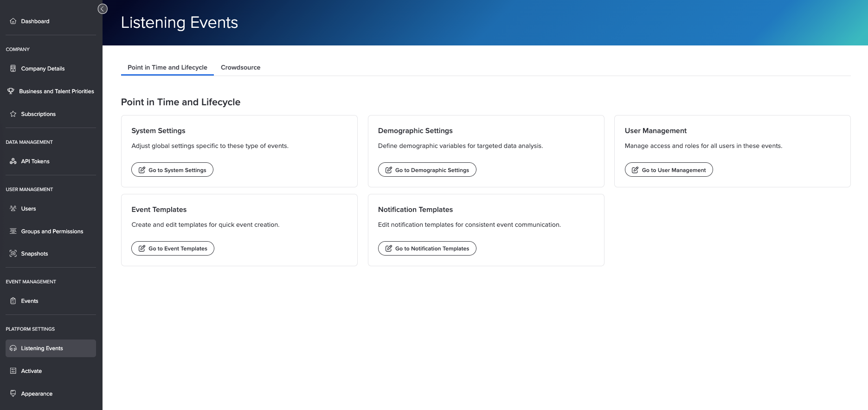
Task: Click 'Create and edit templates' description text
Action: tap(206, 224)
